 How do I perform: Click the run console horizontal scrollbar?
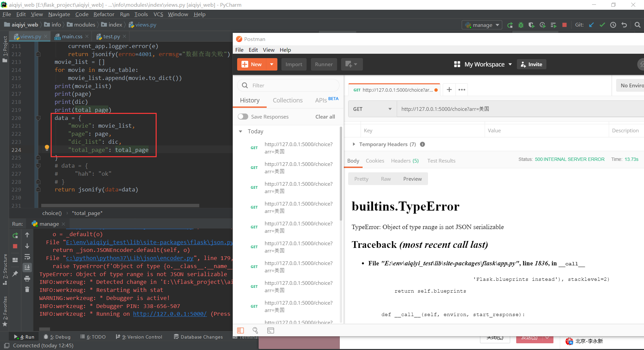click(x=45, y=329)
